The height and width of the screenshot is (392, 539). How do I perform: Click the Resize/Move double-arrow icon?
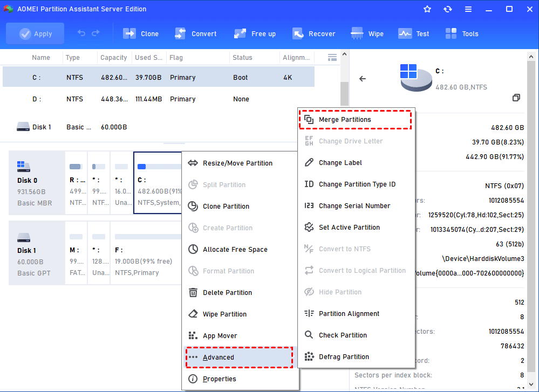(193, 163)
